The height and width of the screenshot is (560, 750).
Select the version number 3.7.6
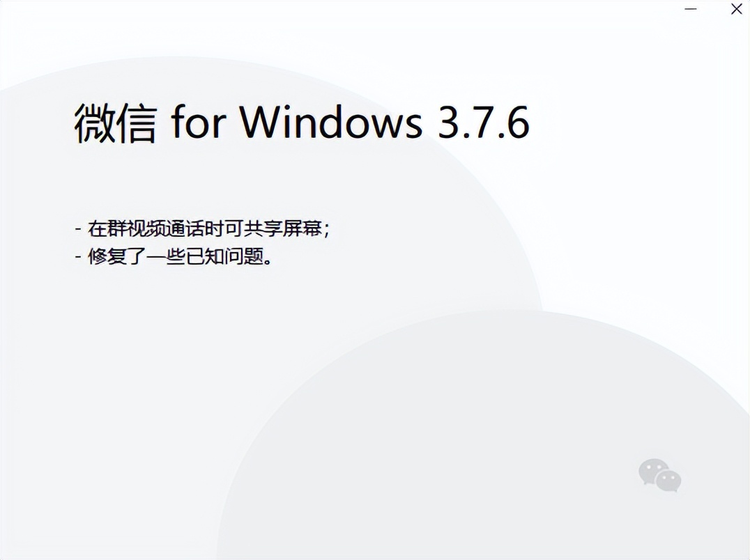pyautogui.click(x=484, y=123)
